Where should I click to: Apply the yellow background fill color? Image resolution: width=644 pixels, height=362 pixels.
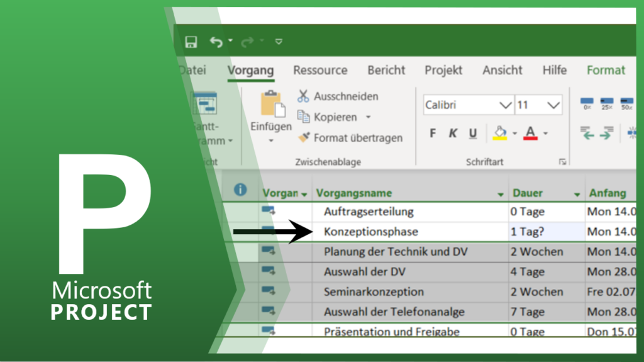tap(500, 133)
